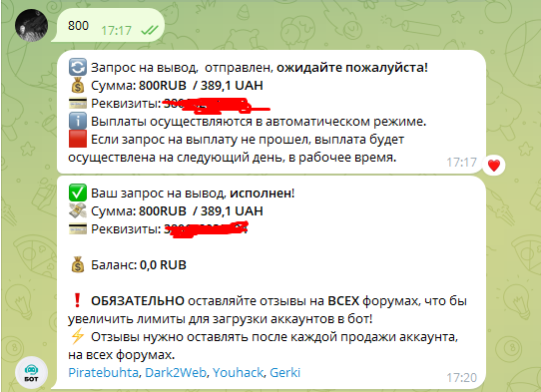541x392 pixels.
Task: Click the text Запрос на вывод, отправлен
Action: 183,68
